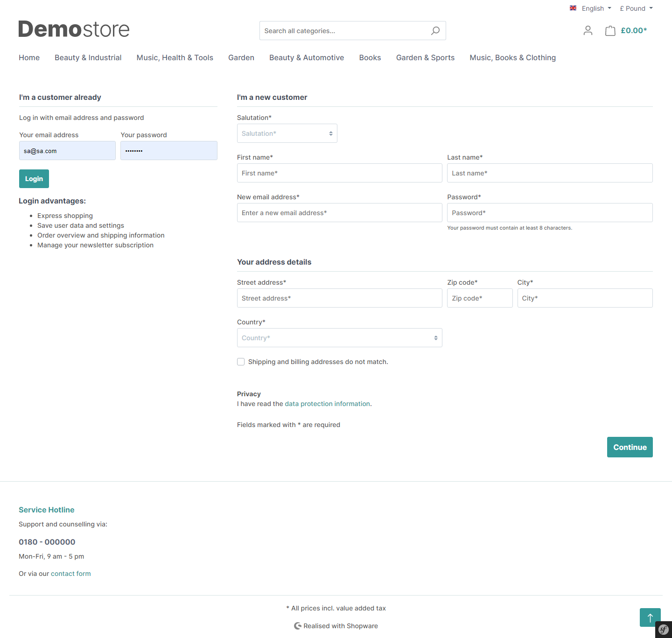Click the £0.00* cart total
Viewport: 672px width, 638px height.
[x=634, y=31]
